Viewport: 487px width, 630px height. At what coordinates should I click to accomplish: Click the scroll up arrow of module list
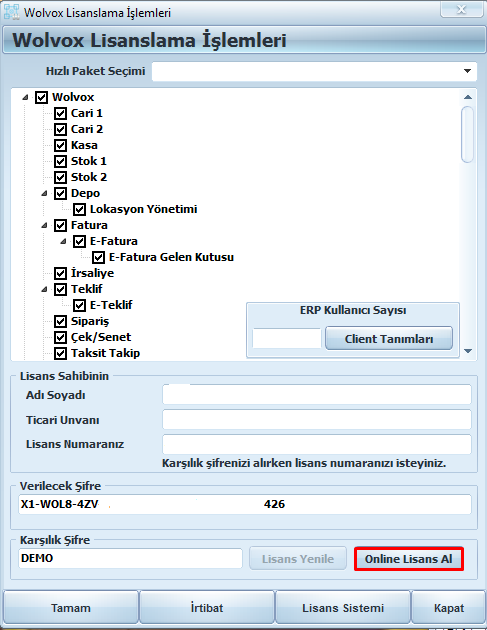(468, 97)
